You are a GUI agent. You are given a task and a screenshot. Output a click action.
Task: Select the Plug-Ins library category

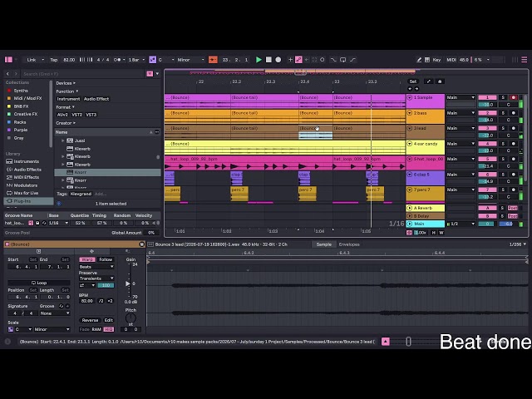(x=28, y=201)
